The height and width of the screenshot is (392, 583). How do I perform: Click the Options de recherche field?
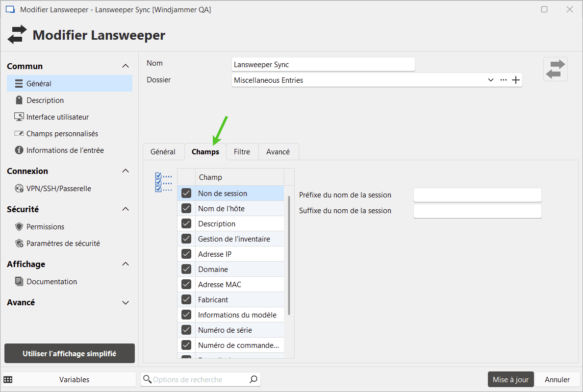[x=201, y=379]
